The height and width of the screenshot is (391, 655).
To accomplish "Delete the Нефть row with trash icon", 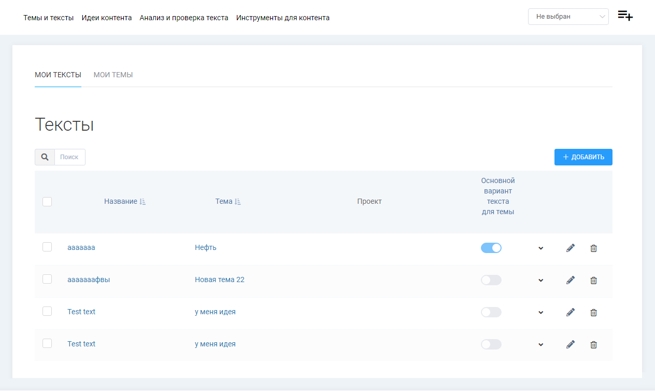I will (x=593, y=249).
